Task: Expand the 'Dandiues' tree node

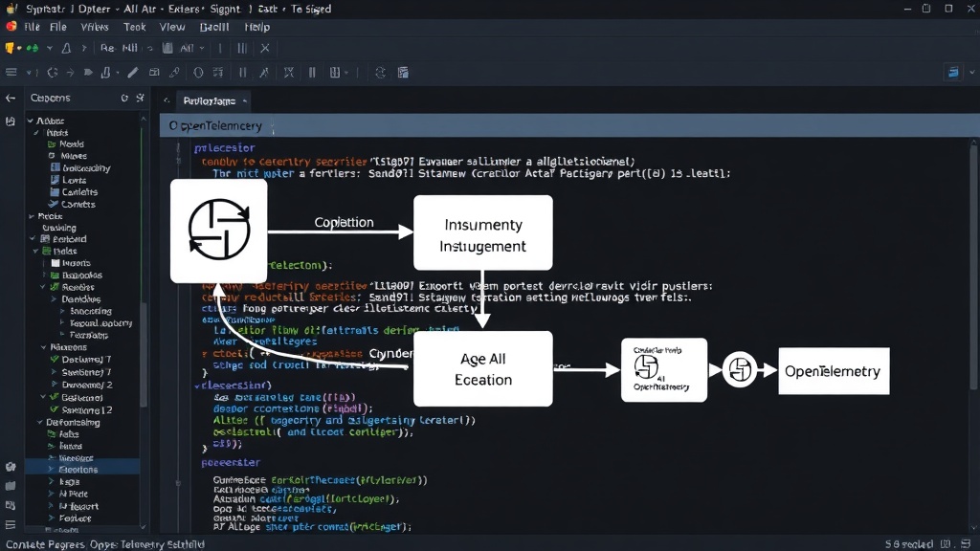Action: tap(54, 299)
